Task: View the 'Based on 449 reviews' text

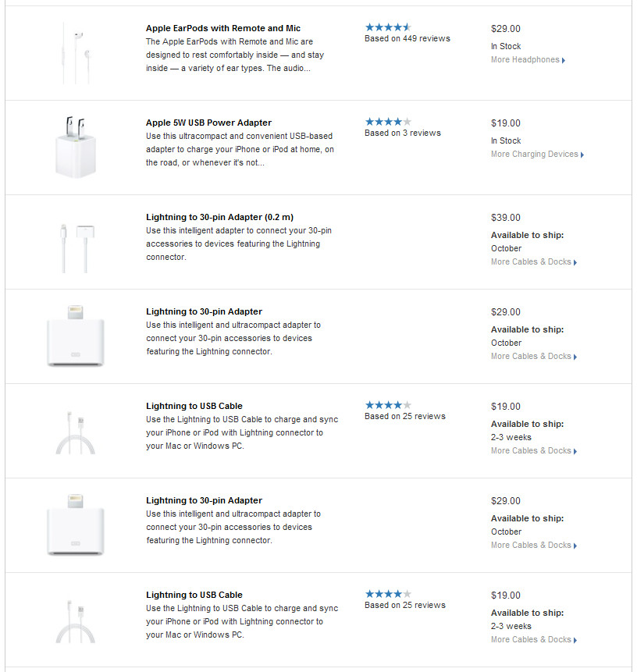Action: click(x=407, y=38)
